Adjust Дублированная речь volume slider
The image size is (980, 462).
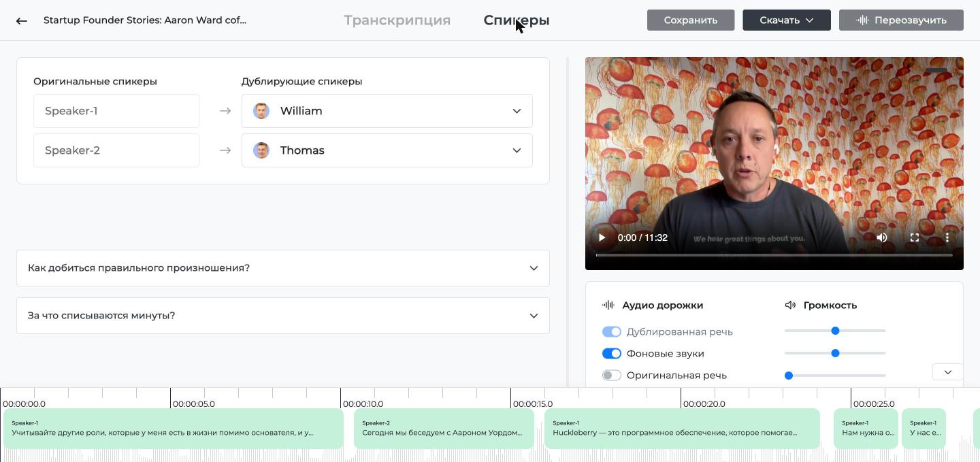835,331
